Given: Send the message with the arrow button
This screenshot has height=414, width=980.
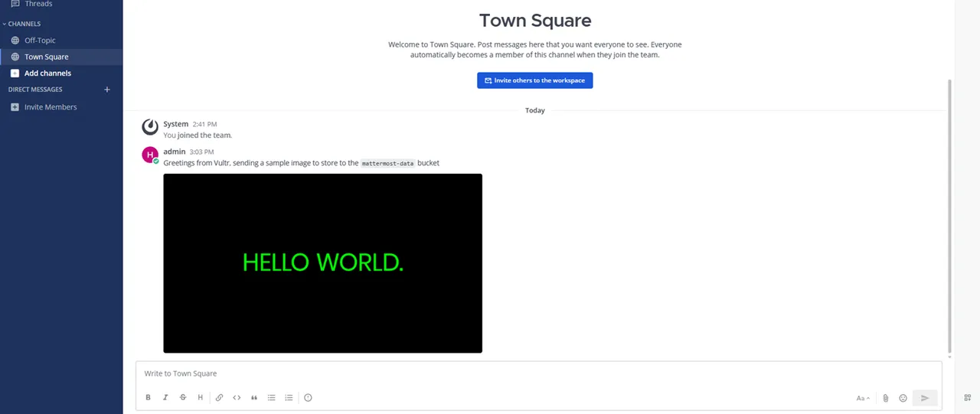Looking at the screenshot, I should coord(925,398).
